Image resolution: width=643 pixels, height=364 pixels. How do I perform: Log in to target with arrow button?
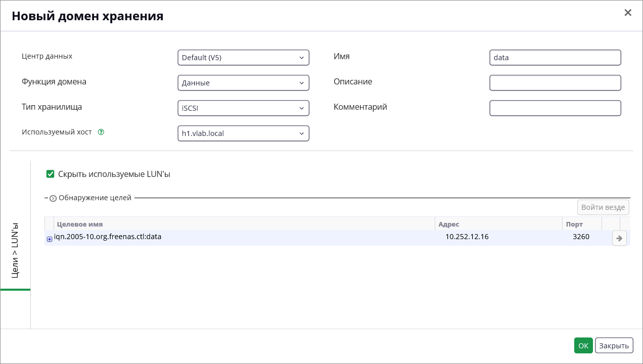[619, 238]
